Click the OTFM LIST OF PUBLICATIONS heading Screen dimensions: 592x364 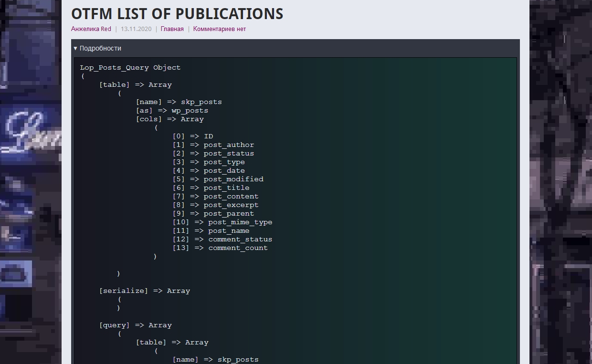(177, 14)
